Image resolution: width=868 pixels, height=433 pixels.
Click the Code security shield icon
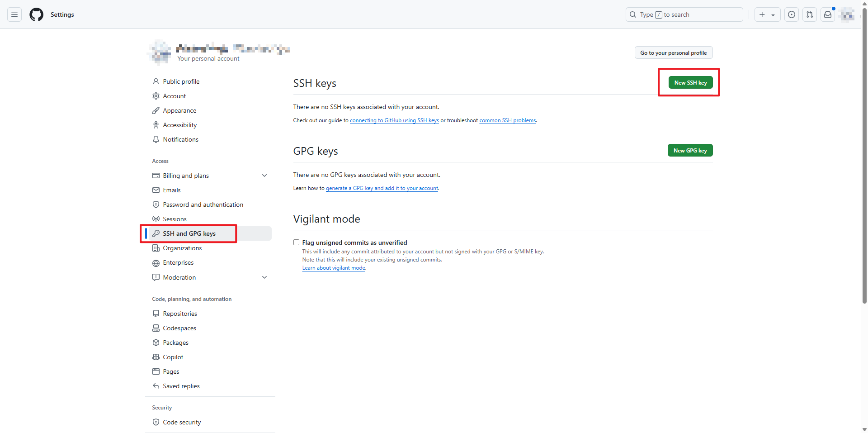[156, 422]
